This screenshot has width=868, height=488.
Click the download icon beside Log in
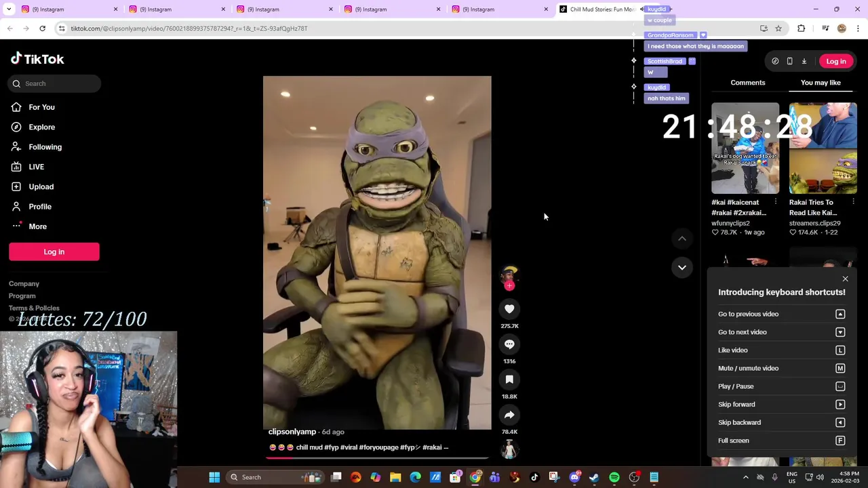tap(804, 61)
